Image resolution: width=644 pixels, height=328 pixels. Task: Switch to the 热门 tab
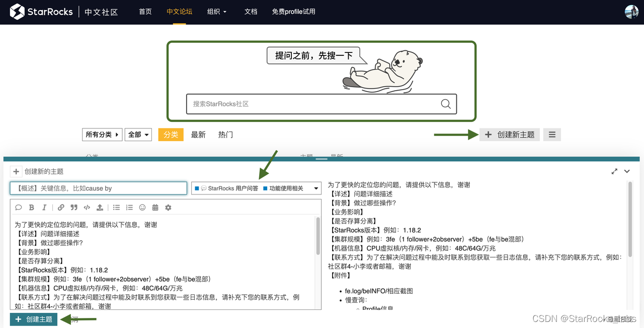[225, 134]
